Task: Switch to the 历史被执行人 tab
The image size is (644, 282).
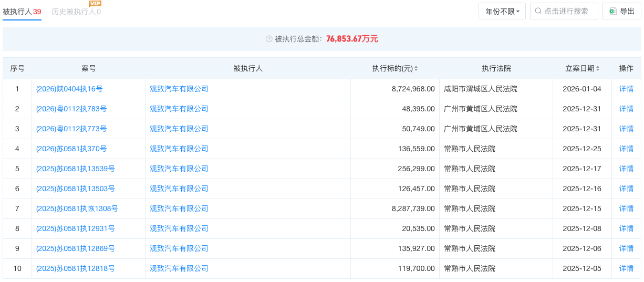Action: click(x=76, y=12)
